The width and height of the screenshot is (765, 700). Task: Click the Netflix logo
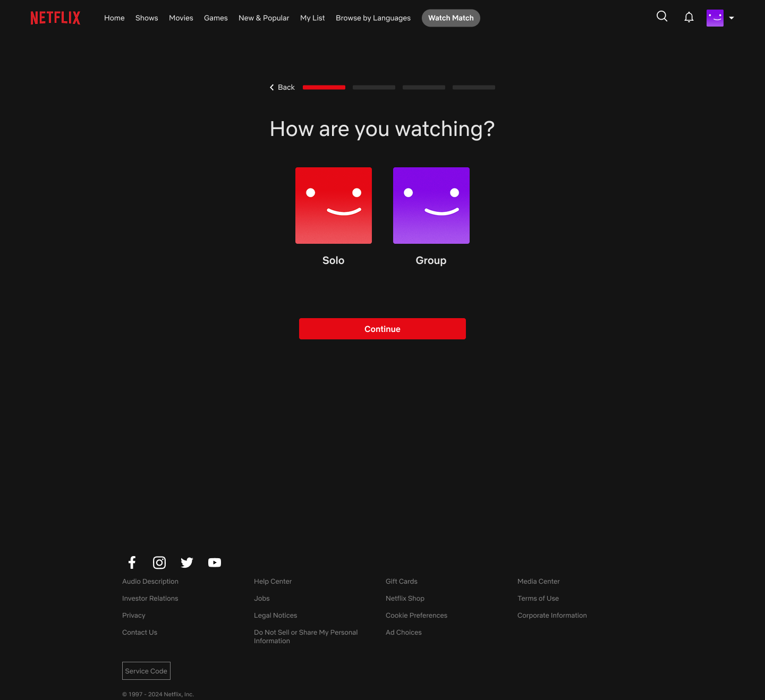[x=55, y=18]
